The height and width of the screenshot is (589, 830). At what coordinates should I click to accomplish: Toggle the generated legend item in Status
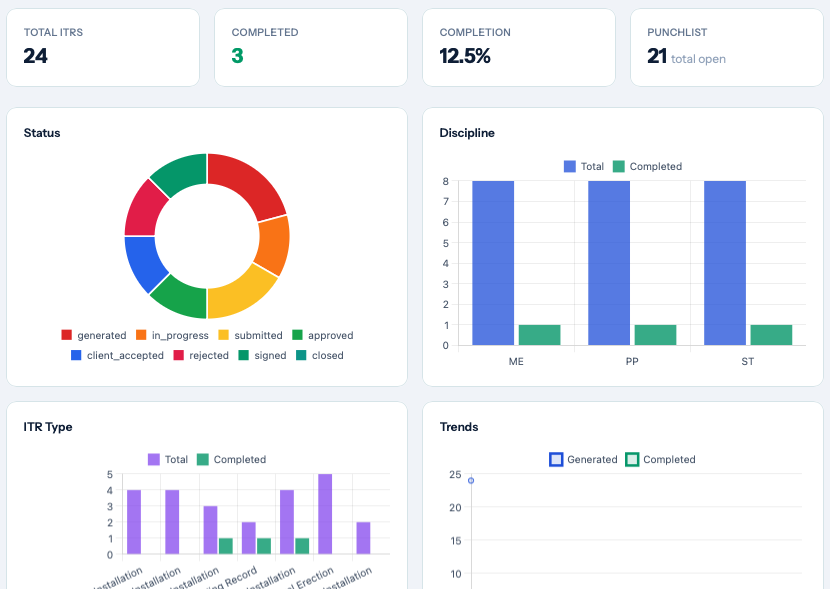(94, 336)
